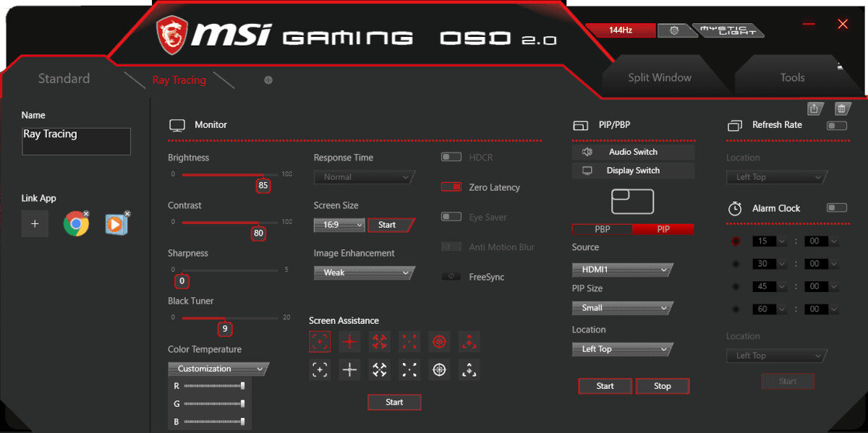Image resolution: width=868 pixels, height=433 pixels.
Task: Open the PIP Location Left Top dropdown
Action: point(622,349)
